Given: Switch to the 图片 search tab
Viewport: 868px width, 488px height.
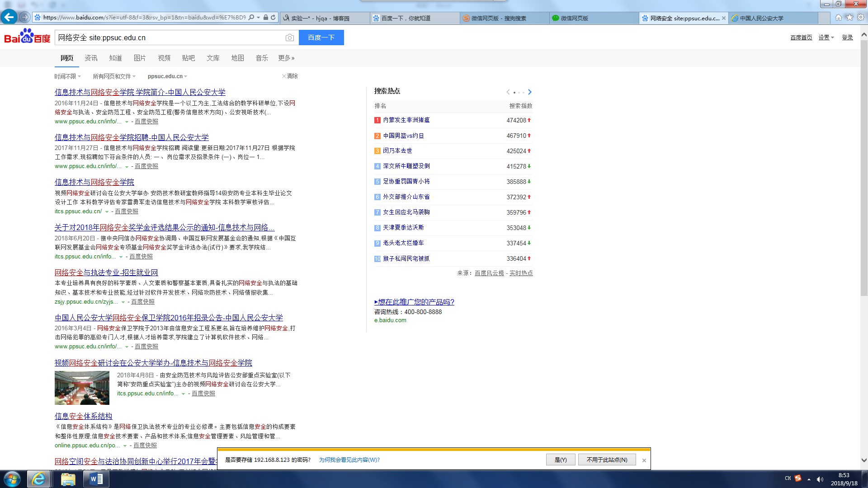Looking at the screenshot, I should pos(140,58).
